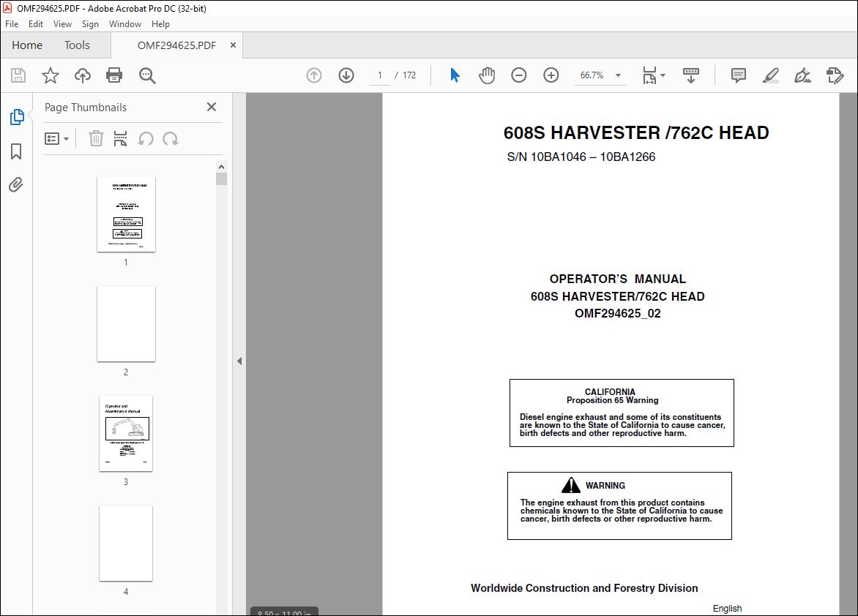Click the read mode keyboard icon
Image resolution: width=858 pixels, height=616 pixels.
point(691,75)
